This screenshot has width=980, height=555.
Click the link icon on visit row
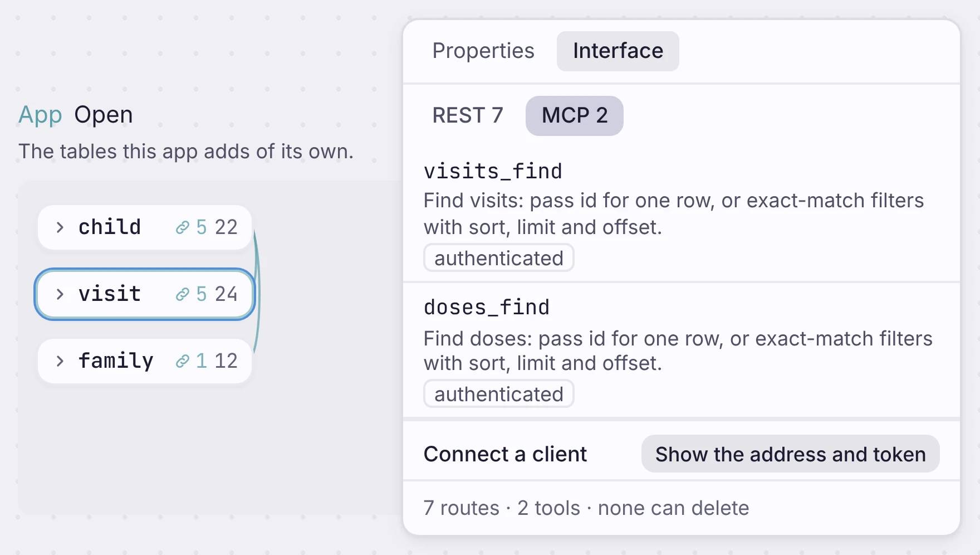coord(183,294)
